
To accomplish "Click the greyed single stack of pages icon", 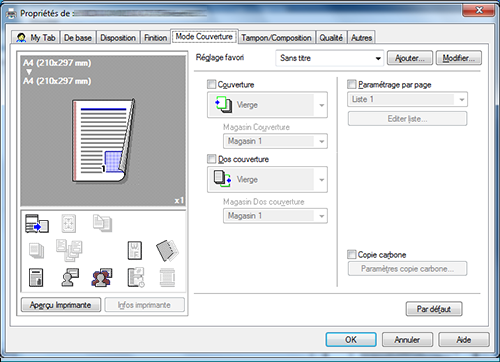I will [x=36, y=250].
